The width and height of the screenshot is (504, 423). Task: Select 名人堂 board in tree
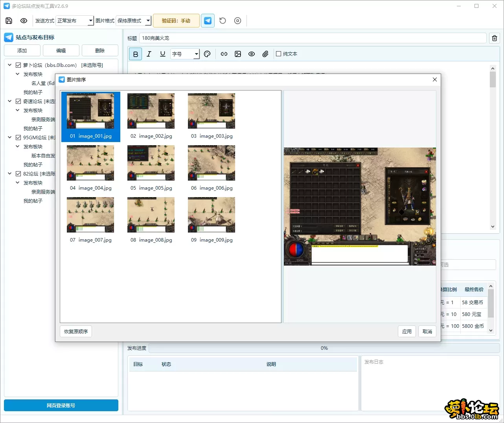click(x=42, y=83)
